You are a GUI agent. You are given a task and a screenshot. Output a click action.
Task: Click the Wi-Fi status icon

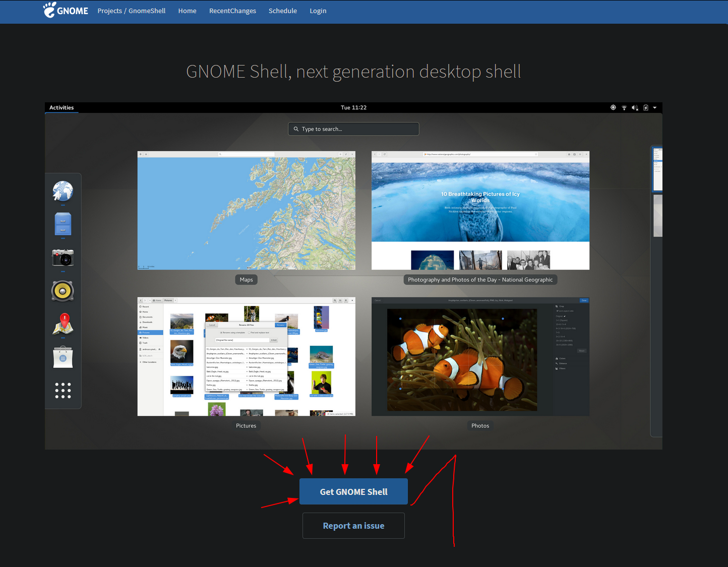click(624, 107)
